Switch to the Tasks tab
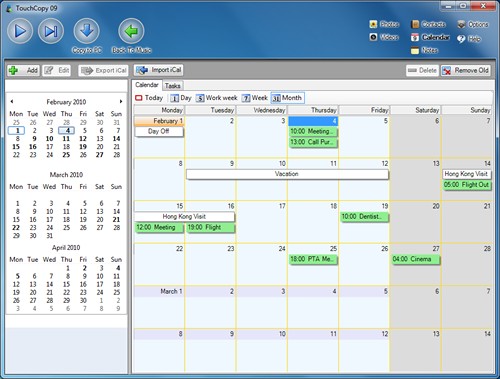Screen dimensions: 500x379 point(172,86)
